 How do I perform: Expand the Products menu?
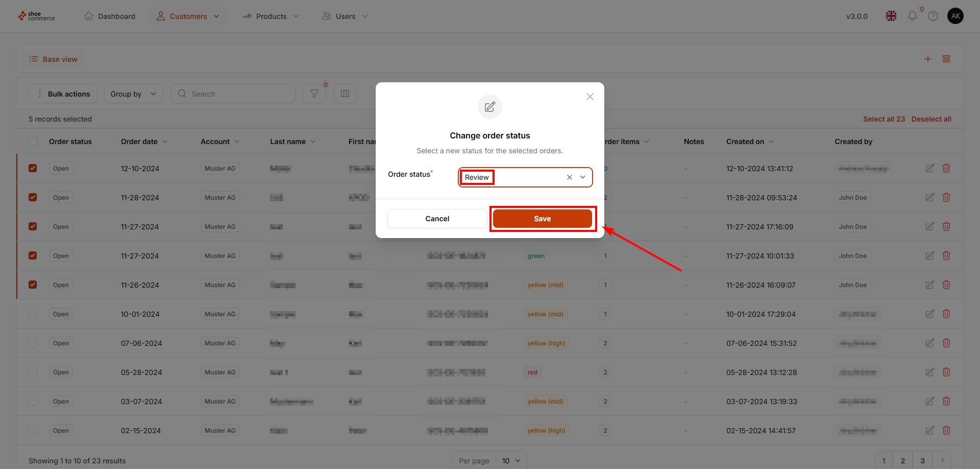271,16
